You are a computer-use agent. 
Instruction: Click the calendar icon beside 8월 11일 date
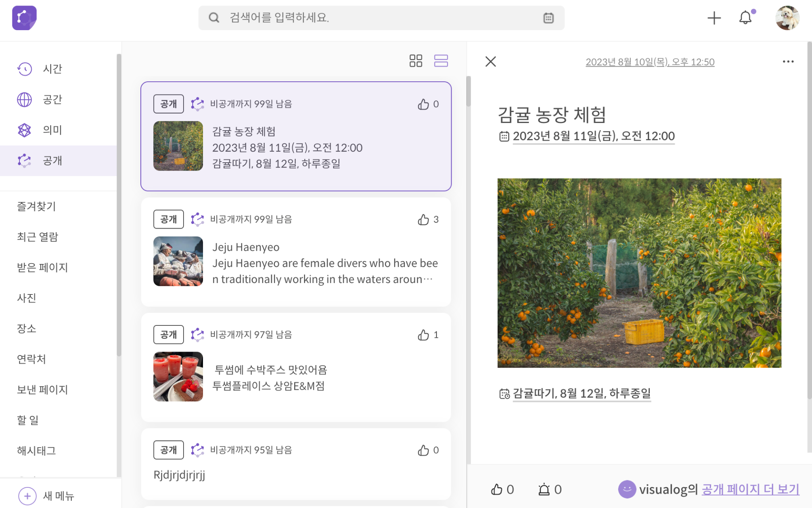click(x=504, y=137)
